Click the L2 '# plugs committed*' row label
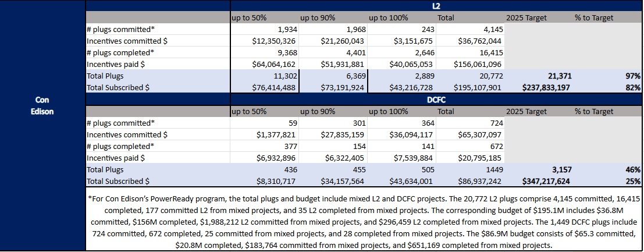 point(121,29)
